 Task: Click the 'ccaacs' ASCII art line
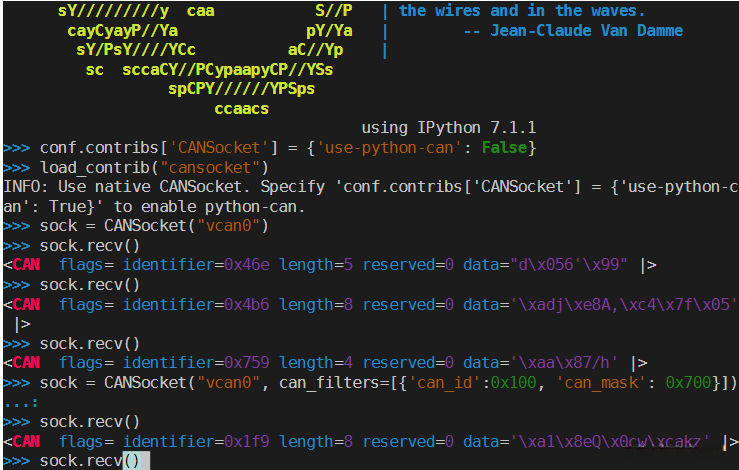242,109
